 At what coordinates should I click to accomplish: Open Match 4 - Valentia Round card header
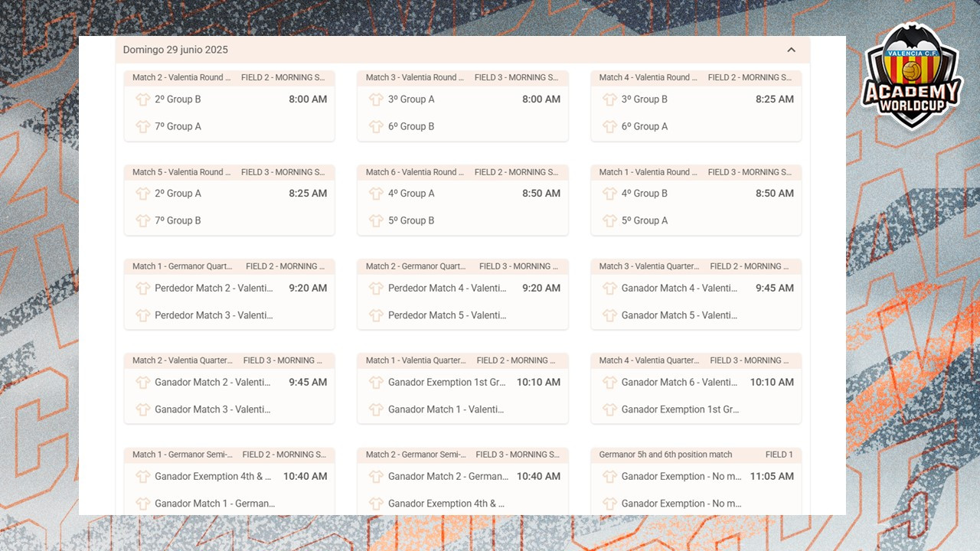(x=696, y=77)
